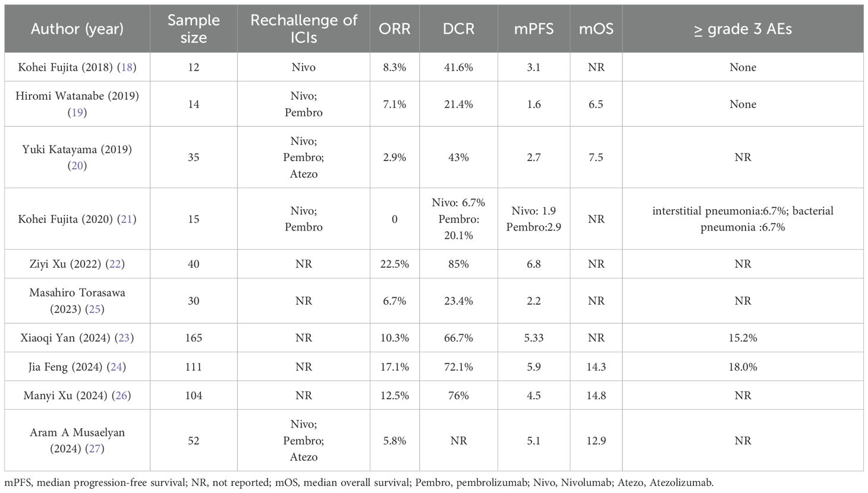Screen dimensions: 868x493
Task: Click citation 27 for Aram A Musaelyan
Action: (x=95, y=448)
